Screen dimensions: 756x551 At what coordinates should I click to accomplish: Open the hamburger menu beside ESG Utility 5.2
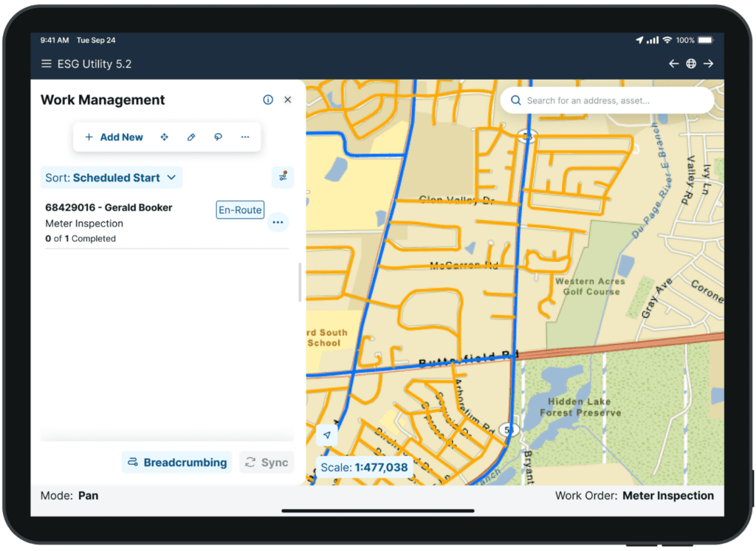(x=45, y=63)
